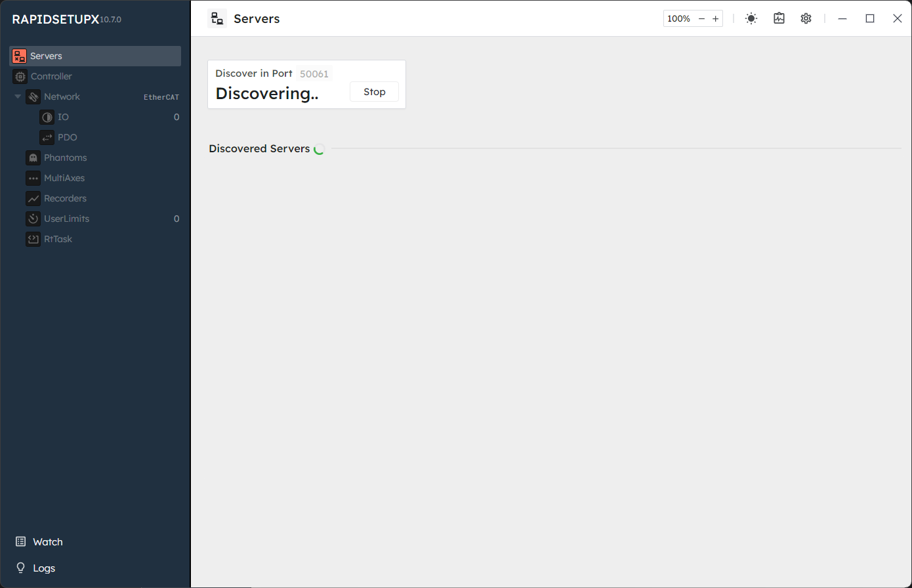Open the Controller section

click(x=51, y=77)
